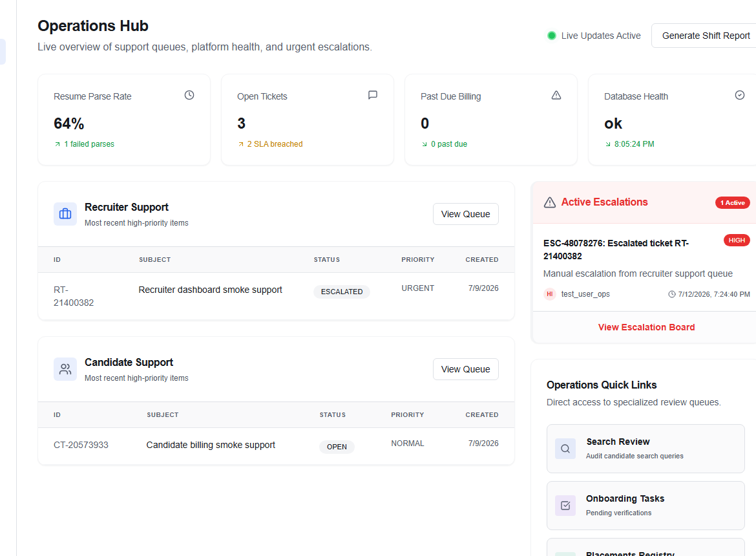Click the Open Tickets count 3
This screenshot has height=556, width=756.
click(242, 123)
